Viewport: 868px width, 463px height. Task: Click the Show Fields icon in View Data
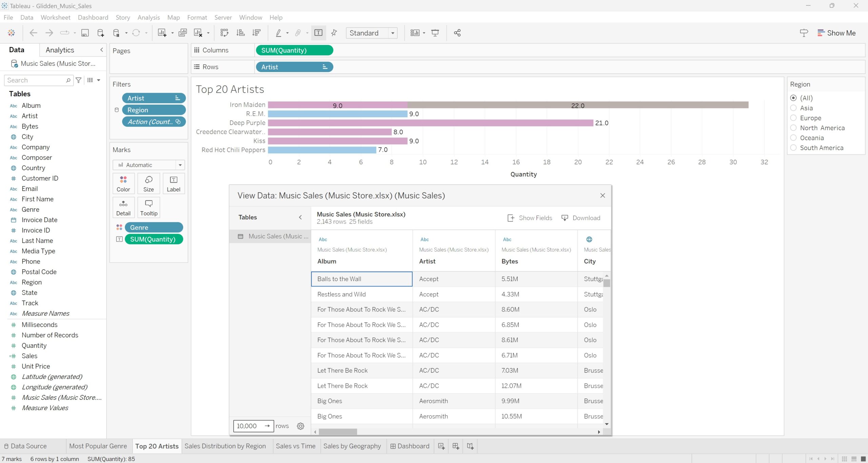(x=510, y=217)
